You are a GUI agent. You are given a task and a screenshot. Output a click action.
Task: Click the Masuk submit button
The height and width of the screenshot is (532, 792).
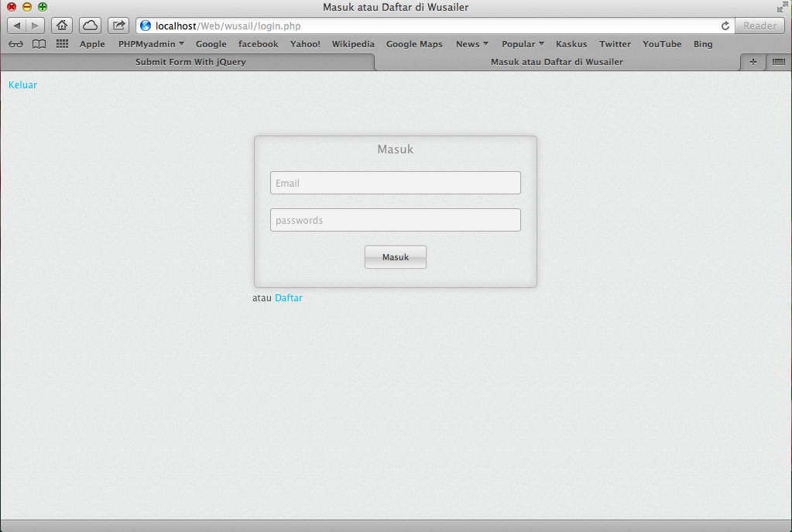point(396,257)
